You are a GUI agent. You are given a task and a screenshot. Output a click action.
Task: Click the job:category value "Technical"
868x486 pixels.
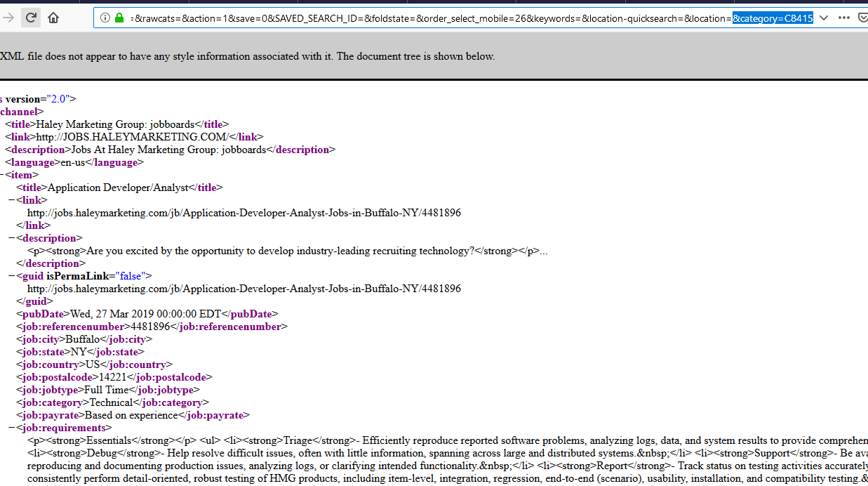pyautogui.click(x=111, y=402)
